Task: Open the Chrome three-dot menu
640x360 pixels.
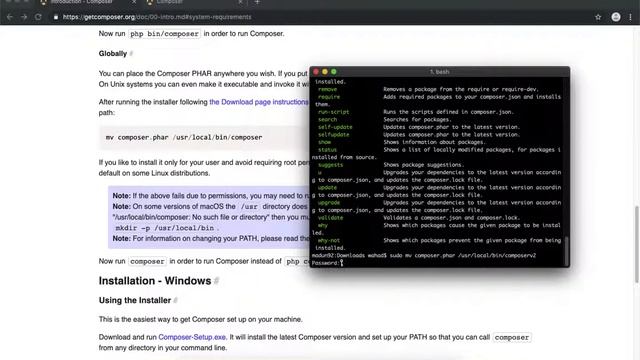Action: click(x=631, y=17)
